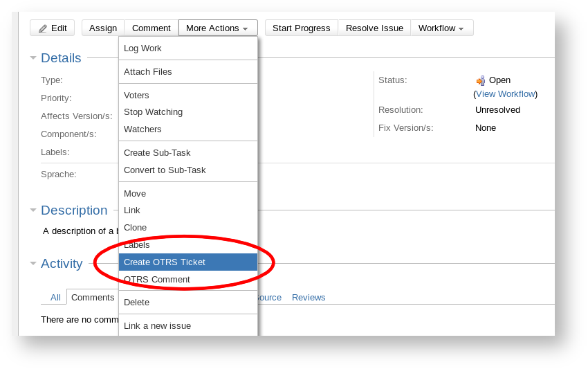Screen dimensions: 588x369
Task: Choose Clone from More Actions menu
Action: [135, 228]
